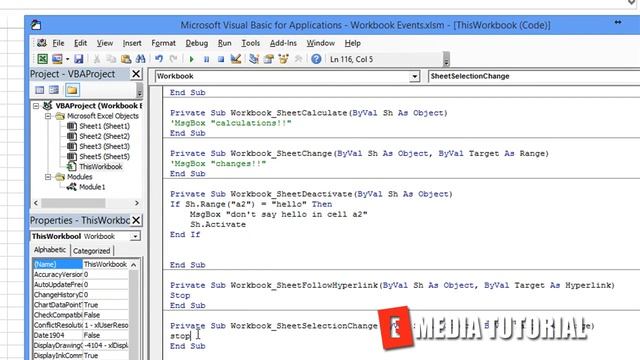Select Sheet1 (Sheet1) in project tree
The width and height of the screenshot is (640, 360).
click(104, 126)
